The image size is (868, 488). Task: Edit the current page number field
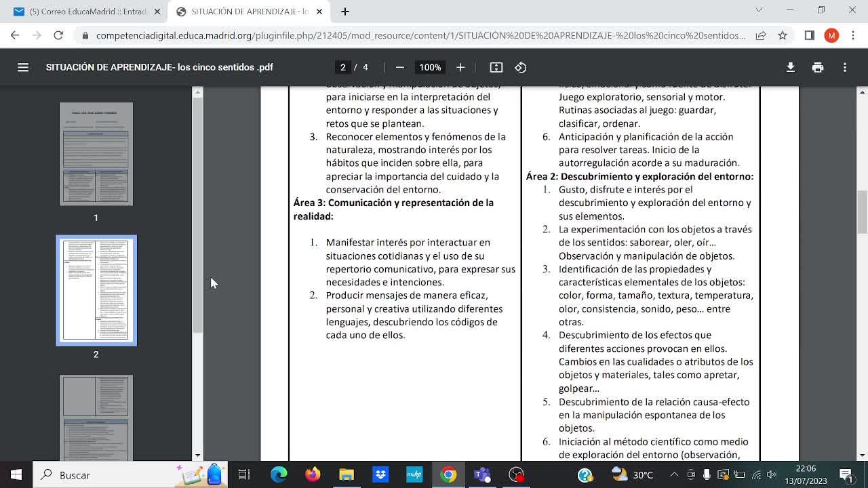click(343, 67)
